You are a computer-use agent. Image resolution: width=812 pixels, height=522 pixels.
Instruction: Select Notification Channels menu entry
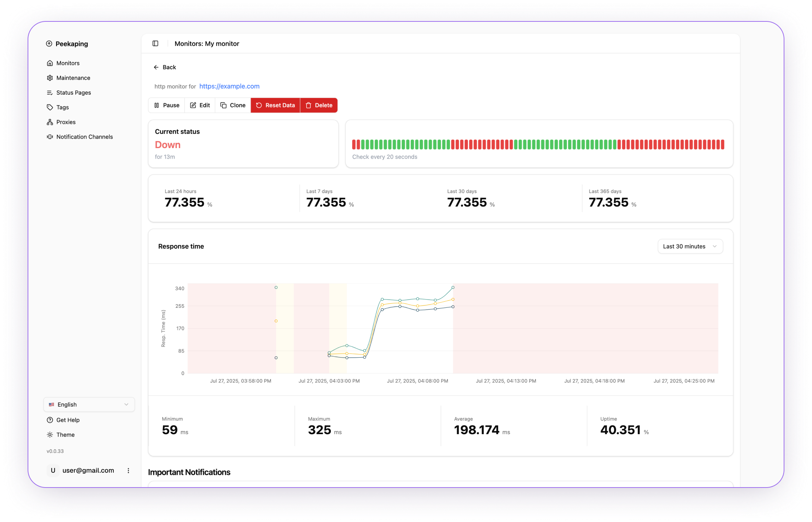click(x=84, y=137)
